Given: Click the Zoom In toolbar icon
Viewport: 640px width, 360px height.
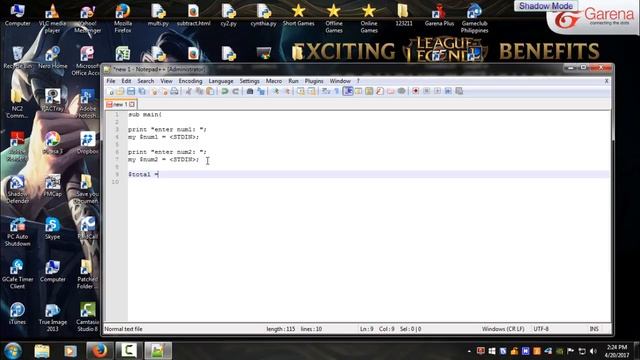Looking at the screenshot, I should 276,91.
